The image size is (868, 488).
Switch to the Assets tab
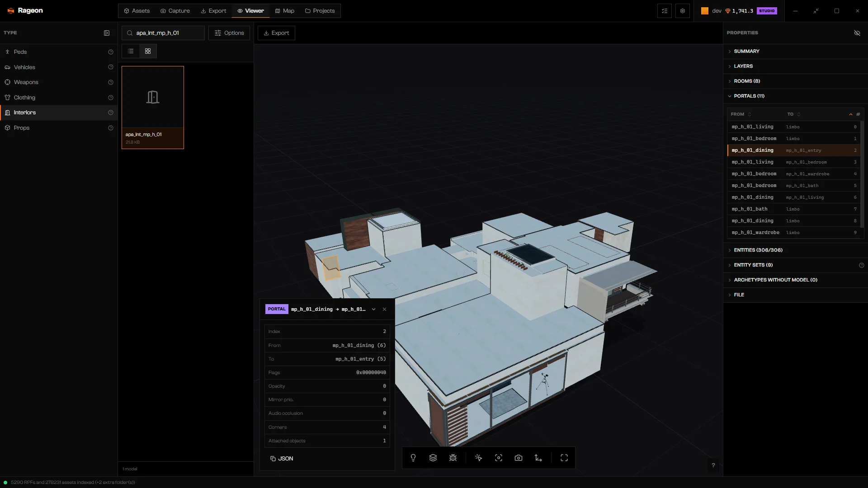[x=137, y=11]
